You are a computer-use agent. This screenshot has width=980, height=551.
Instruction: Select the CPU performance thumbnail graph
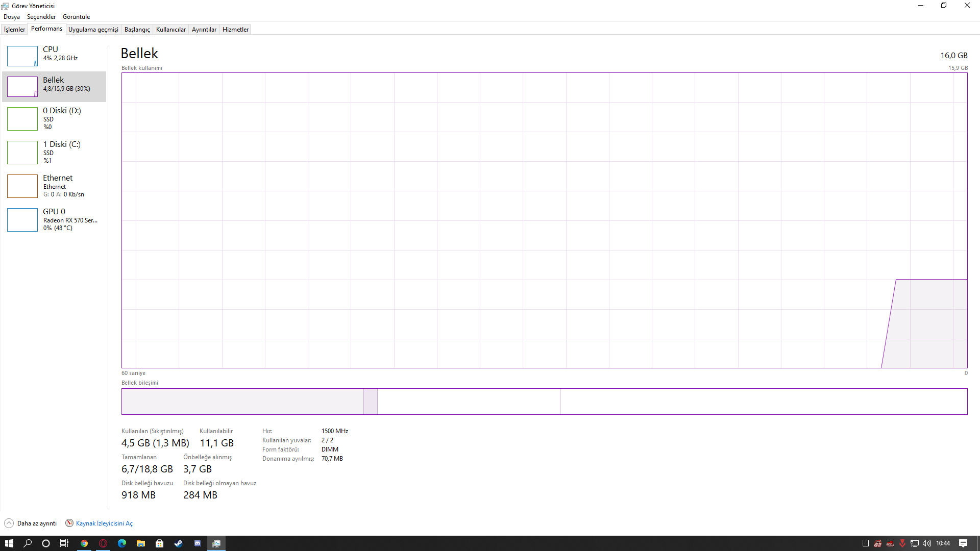tap(22, 56)
